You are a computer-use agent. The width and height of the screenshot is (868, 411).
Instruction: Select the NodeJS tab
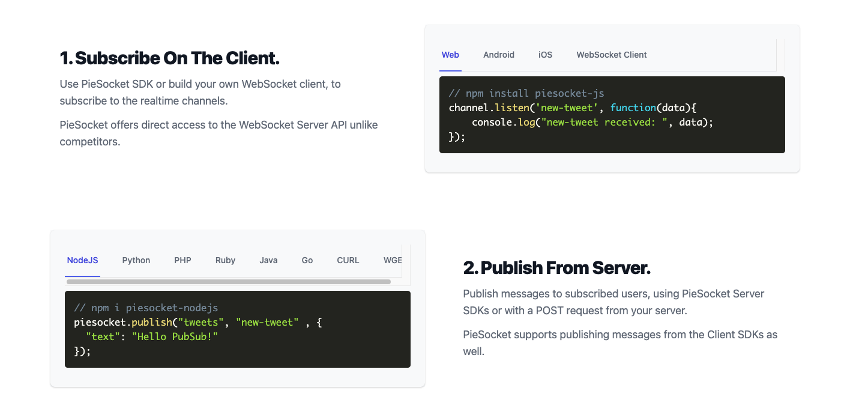tap(82, 260)
